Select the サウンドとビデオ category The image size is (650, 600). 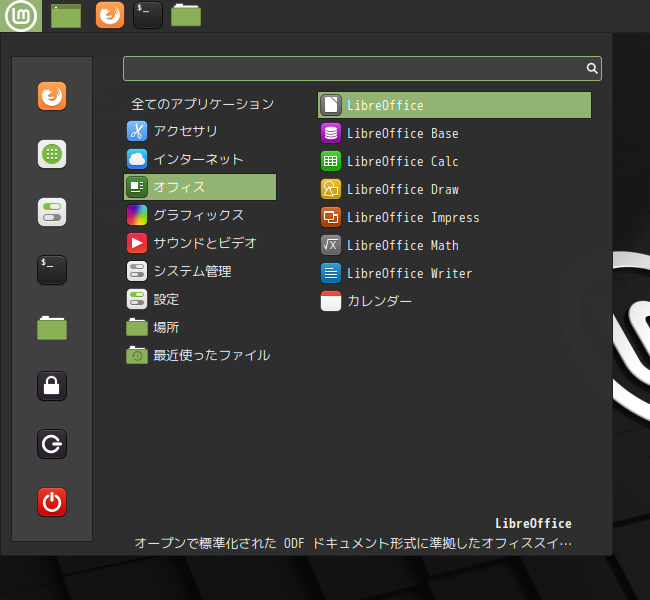pos(200,243)
